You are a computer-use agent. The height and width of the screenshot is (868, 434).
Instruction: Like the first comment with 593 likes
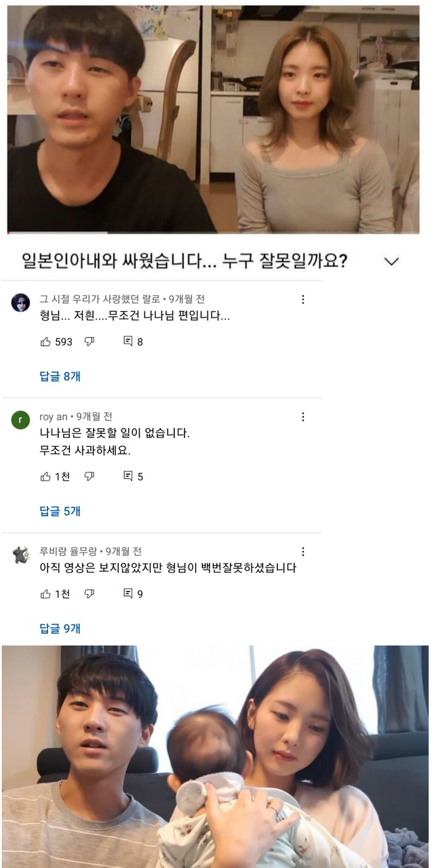click(x=46, y=342)
